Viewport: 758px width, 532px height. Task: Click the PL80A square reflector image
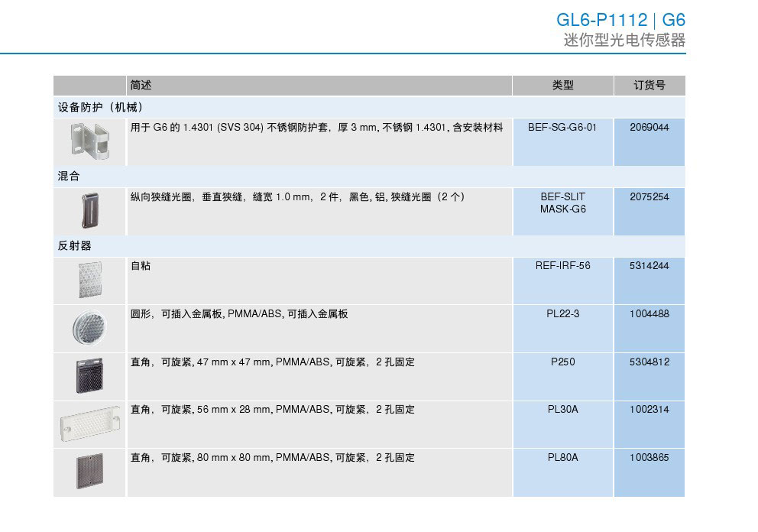90,471
